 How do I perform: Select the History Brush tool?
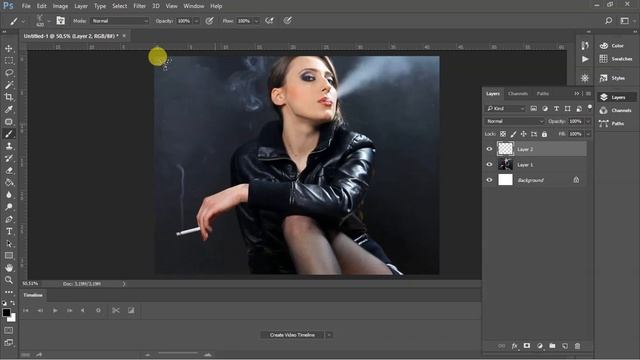tap(9, 158)
